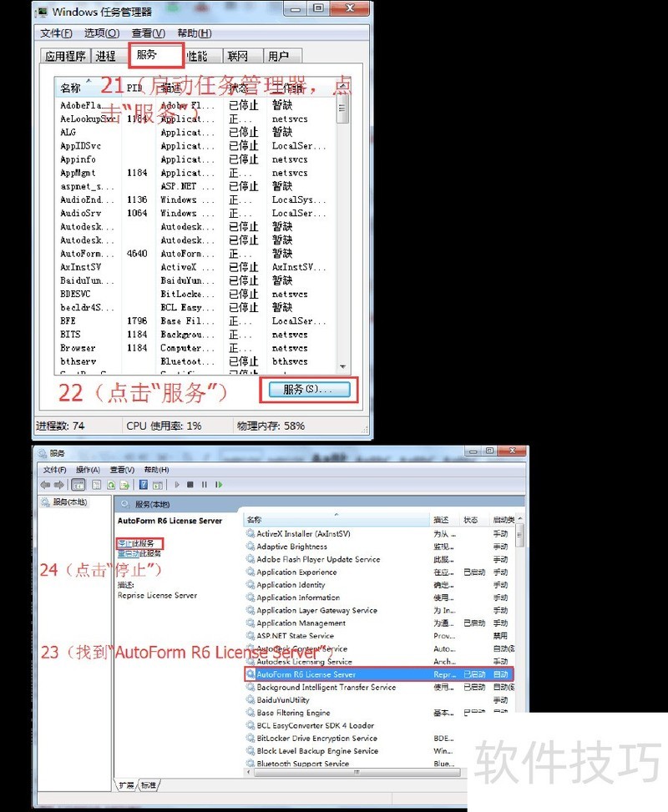Image resolution: width=668 pixels, height=812 pixels.
Task: Click horizontal scrollbar in Services list
Action: point(357,772)
